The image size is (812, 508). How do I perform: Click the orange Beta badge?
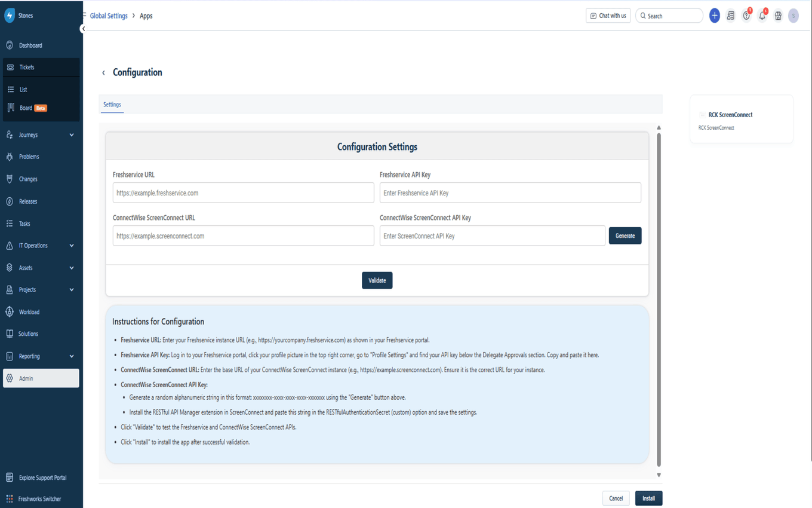pos(41,108)
